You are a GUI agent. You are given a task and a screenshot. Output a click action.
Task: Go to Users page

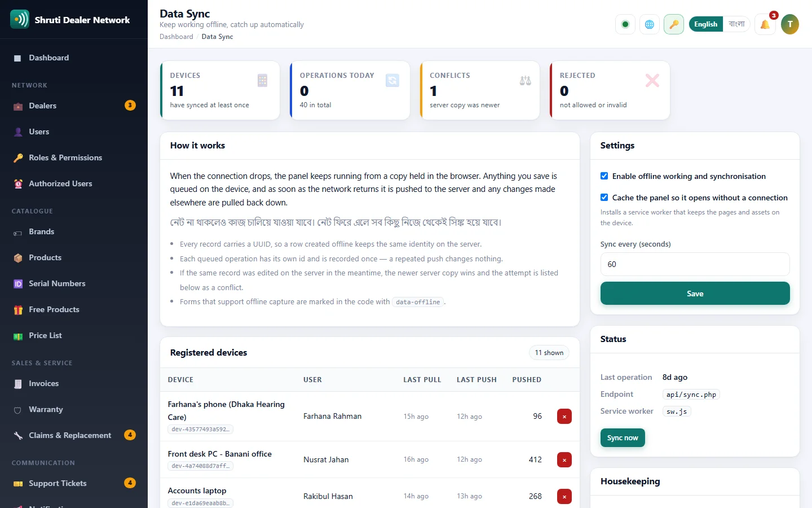[x=74, y=132]
